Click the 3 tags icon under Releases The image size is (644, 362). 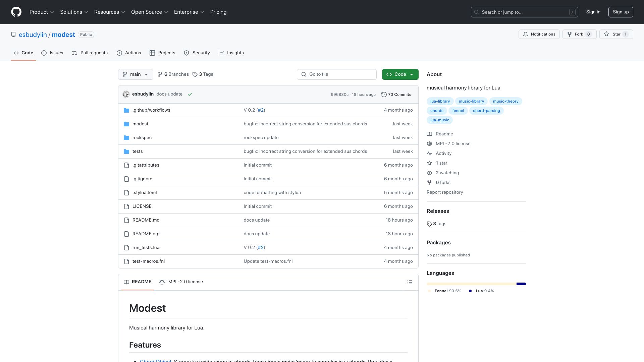click(429, 224)
